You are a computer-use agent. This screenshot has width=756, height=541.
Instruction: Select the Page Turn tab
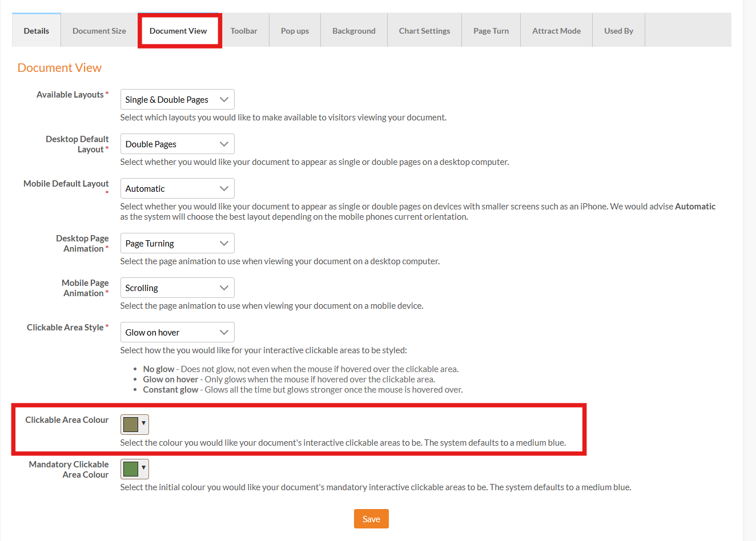pos(491,31)
